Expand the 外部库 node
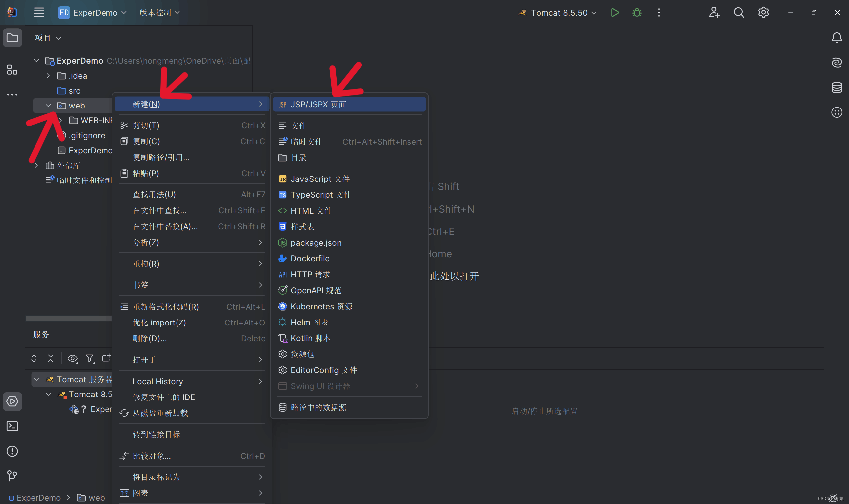The height and width of the screenshot is (504, 849). (37, 165)
